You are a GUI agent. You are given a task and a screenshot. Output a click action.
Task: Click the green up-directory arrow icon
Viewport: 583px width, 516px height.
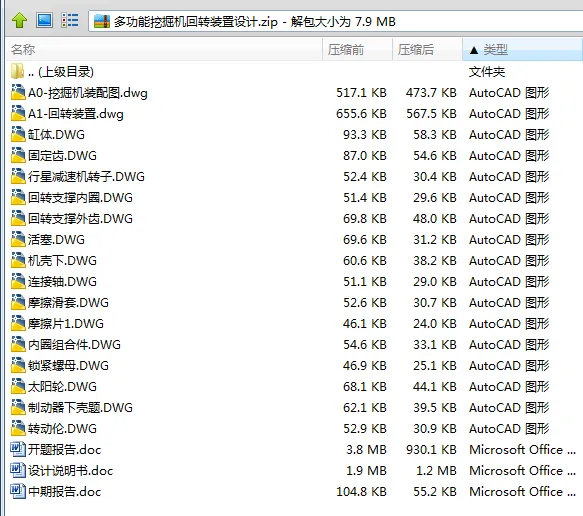(19, 20)
